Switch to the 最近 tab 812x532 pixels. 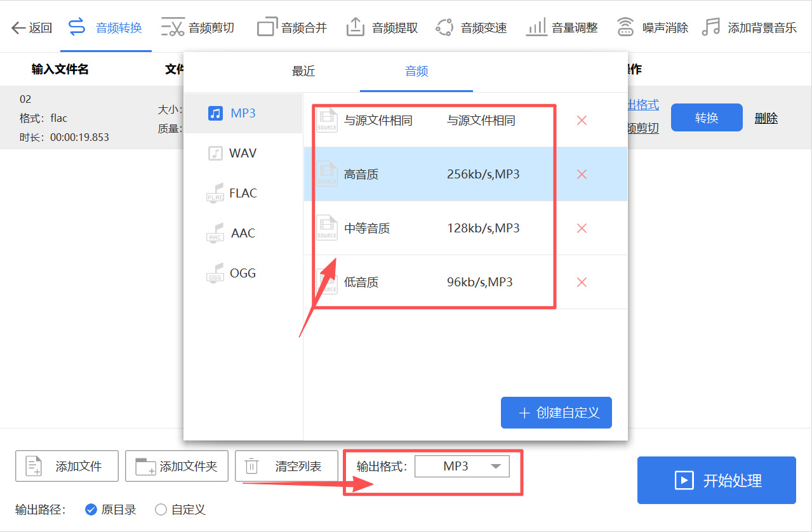point(303,72)
